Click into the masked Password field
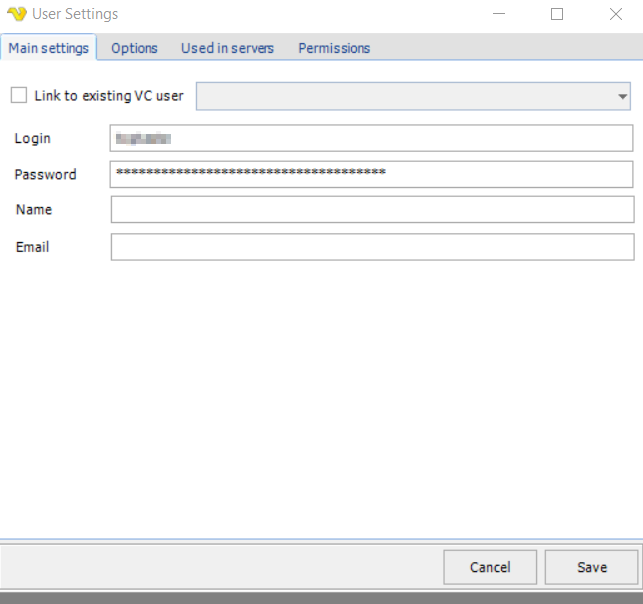Viewport: 643px width, 604px height. [372, 174]
